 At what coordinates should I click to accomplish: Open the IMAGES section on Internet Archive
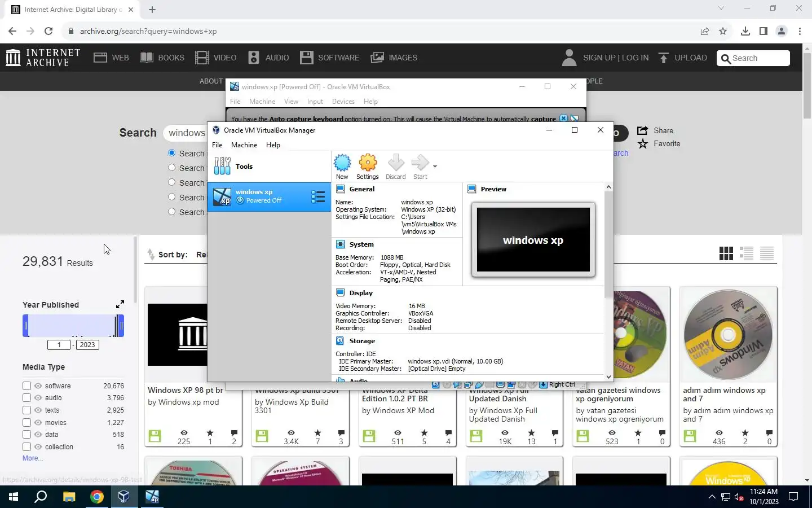click(394, 58)
